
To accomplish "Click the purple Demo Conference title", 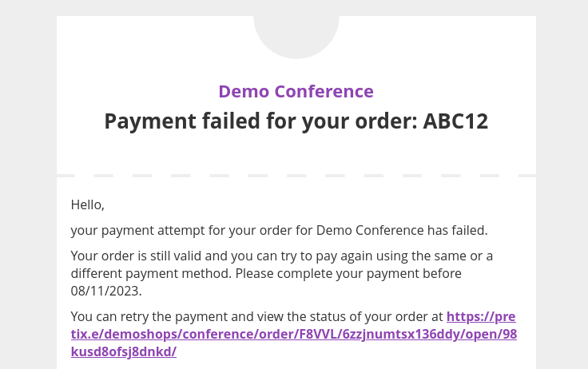I will (x=296, y=91).
